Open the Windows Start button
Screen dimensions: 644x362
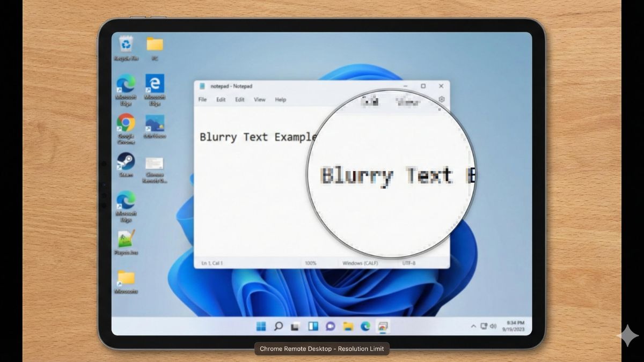(261, 326)
